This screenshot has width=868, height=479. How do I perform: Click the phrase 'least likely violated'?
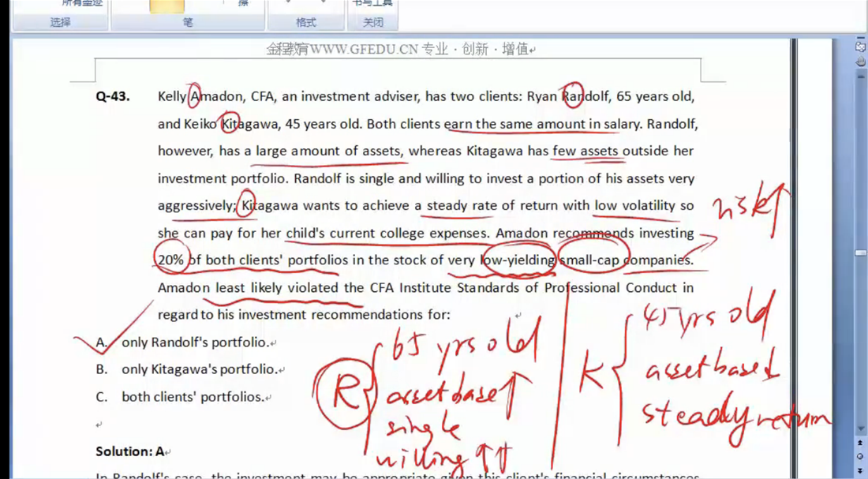277,288
